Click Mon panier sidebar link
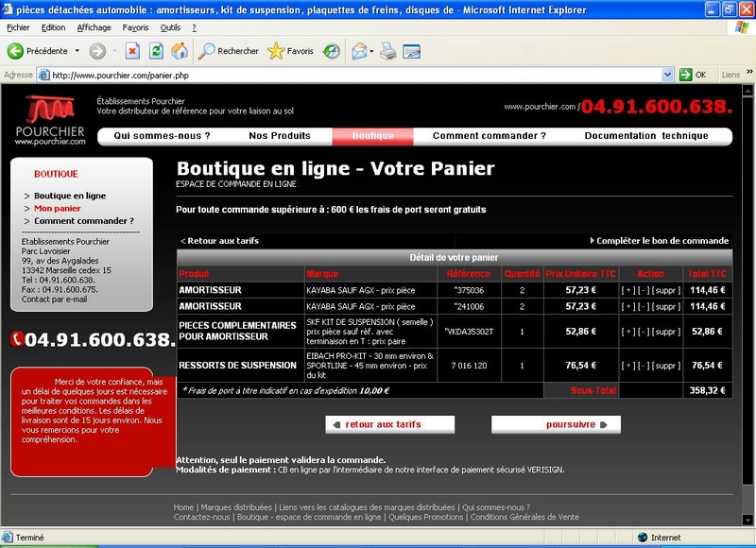Viewport: 756px width, 548px height. click(58, 208)
